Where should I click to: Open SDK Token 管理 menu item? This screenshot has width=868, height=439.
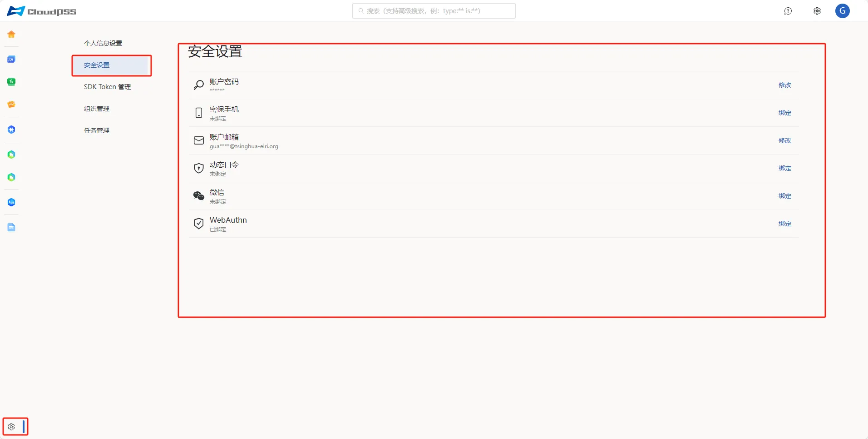[107, 87]
